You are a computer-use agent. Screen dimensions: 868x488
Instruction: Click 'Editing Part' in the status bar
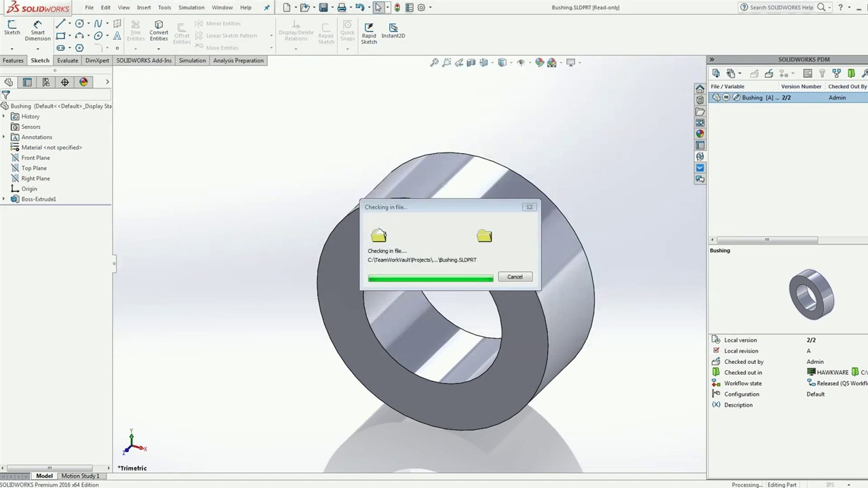[x=782, y=485]
